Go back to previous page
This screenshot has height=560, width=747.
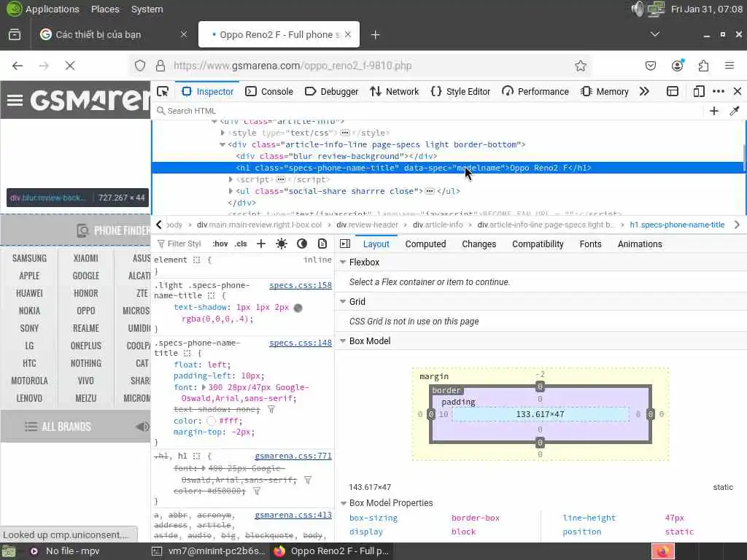click(18, 66)
